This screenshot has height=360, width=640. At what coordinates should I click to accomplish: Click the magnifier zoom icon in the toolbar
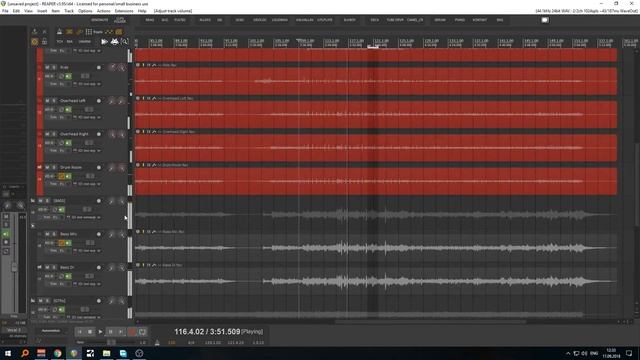(x=124, y=41)
